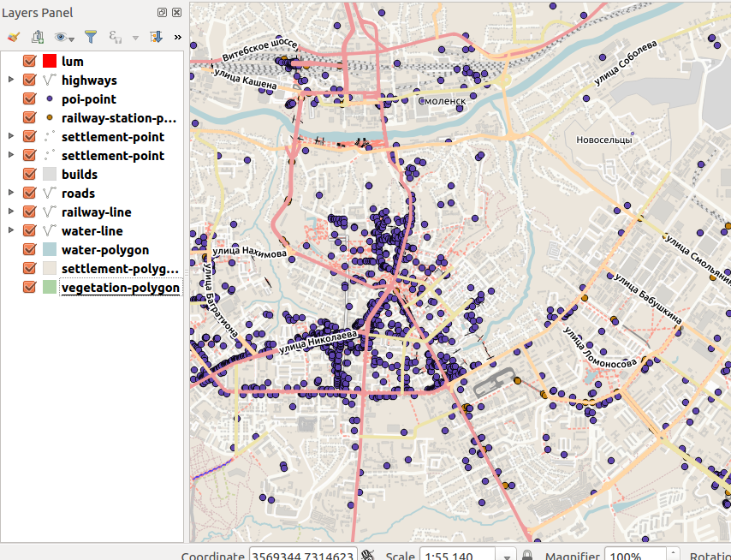Hide the poi-point layer via checkbox
The image size is (731, 560).
coord(29,99)
